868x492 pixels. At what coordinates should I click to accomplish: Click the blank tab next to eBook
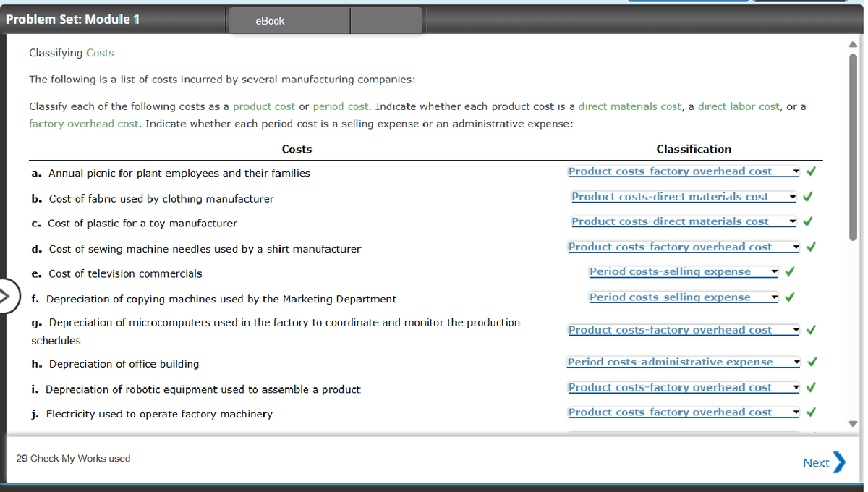(386, 20)
